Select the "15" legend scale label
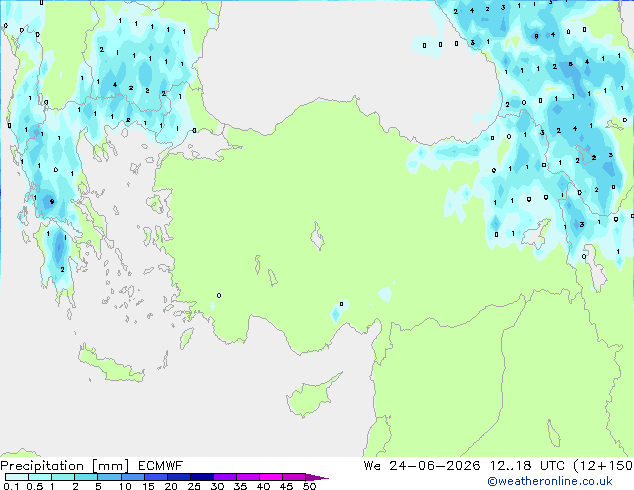The width and height of the screenshot is (634, 490). [148, 486]
